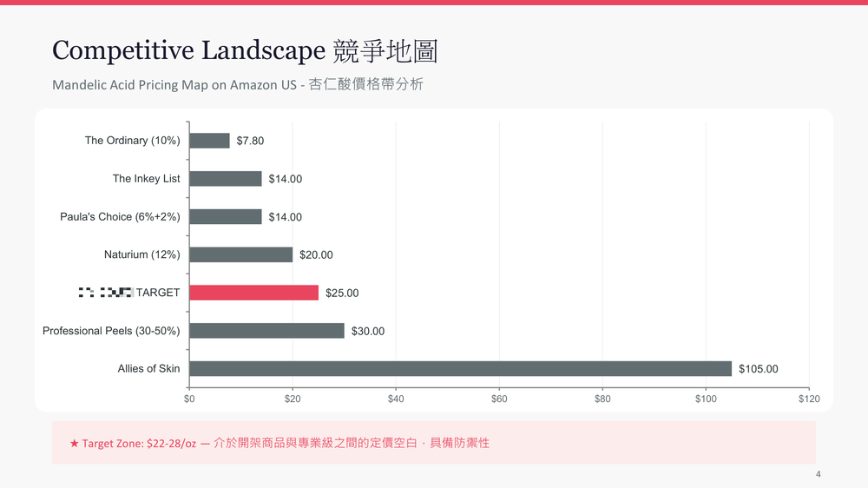Click 'The Ordinary (10%)' chart label
This screenshot has width=868, height=488.
[132, 141]
